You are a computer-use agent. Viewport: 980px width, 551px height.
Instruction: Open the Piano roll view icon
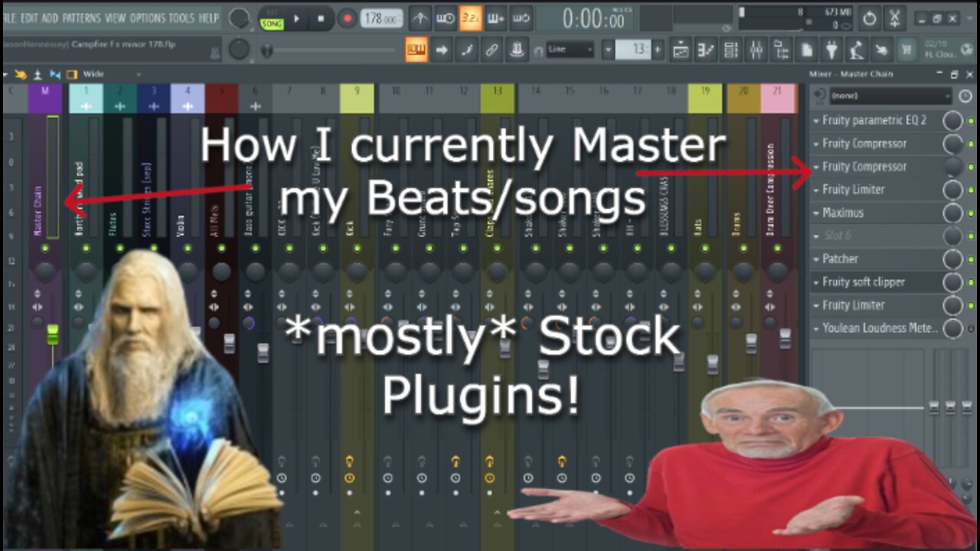click(706, 51)
